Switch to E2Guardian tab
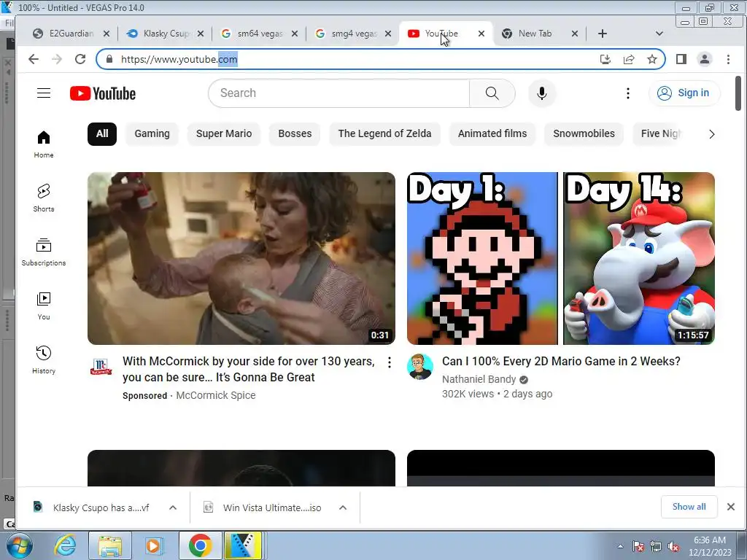Viewport: 747px width, 560px height. (x=71, y=34)
